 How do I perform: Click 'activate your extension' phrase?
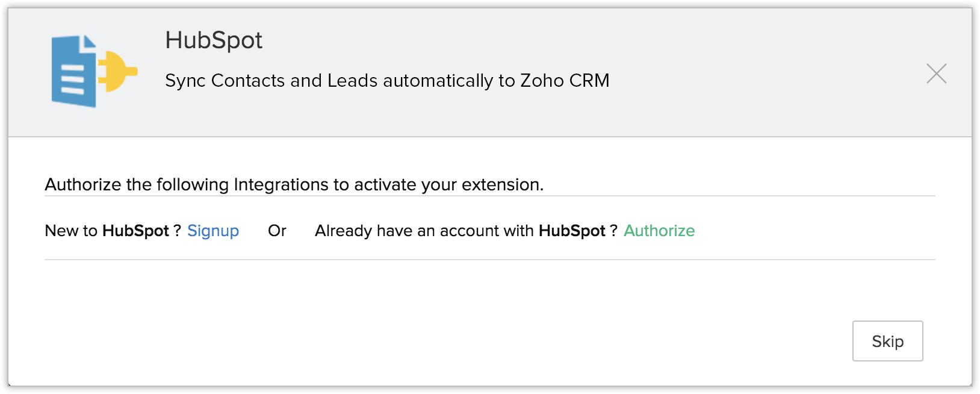[448, 184]
